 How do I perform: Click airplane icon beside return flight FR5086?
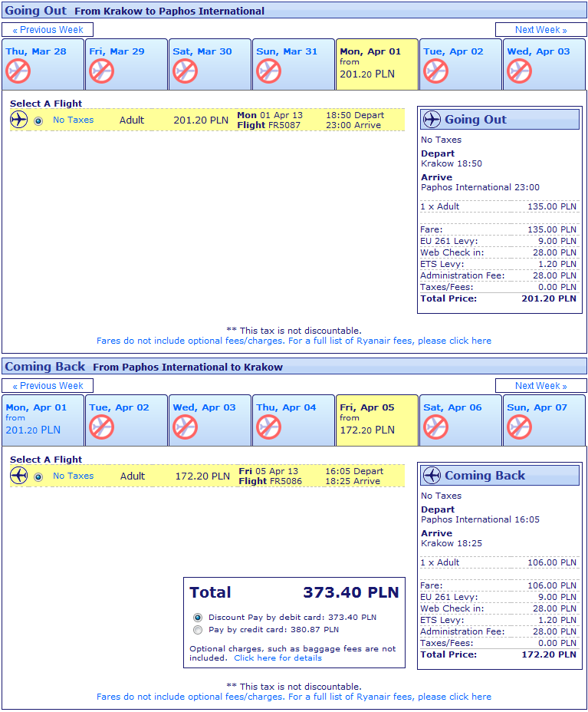pyautogui.click(x=19, y=476)
